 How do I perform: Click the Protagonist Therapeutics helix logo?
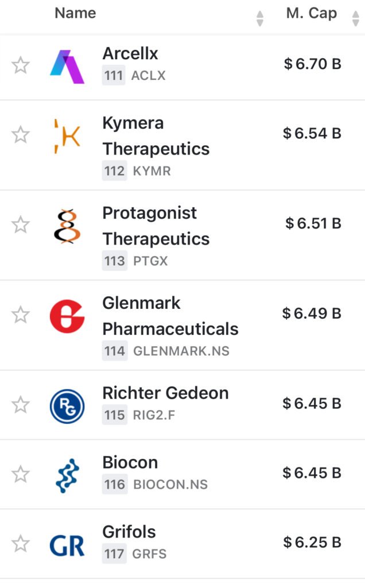click(x=67, y=226)
